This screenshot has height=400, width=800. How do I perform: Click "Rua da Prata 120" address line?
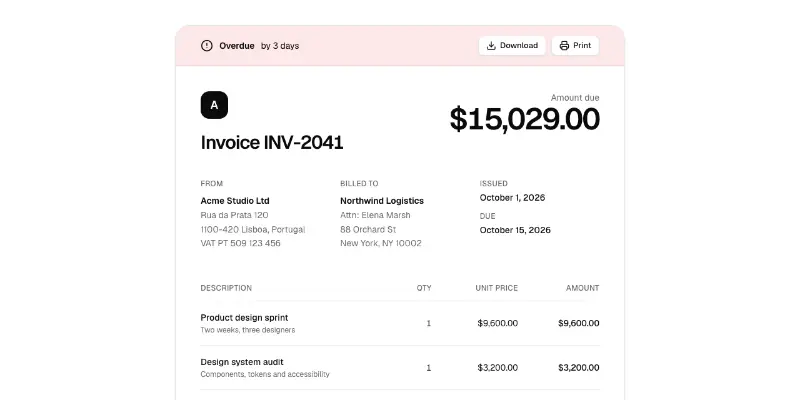pos(234,215)
